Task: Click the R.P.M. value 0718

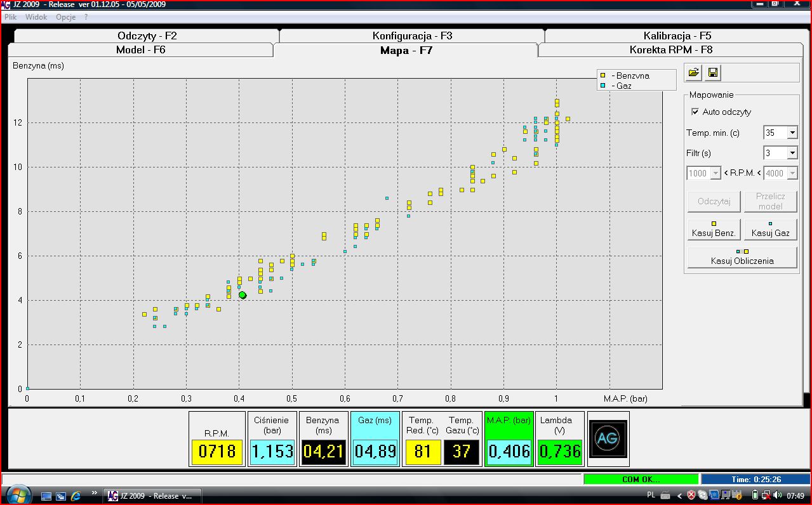Action: click(x=218, y=452)
